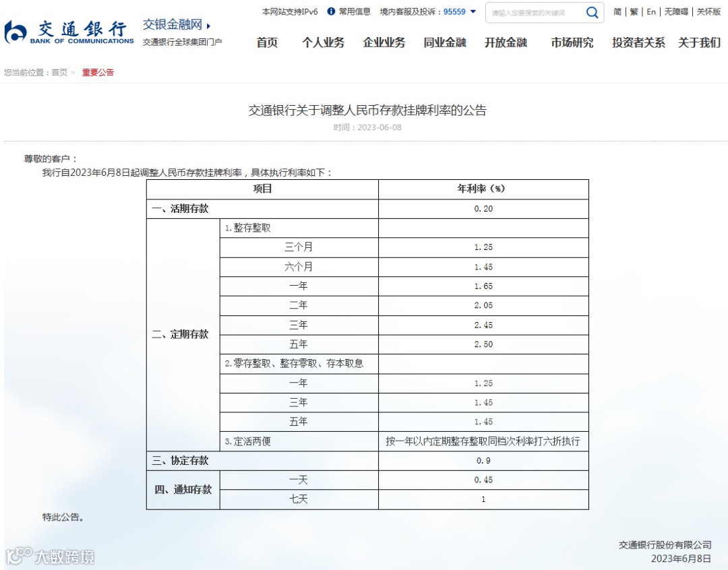
Task: Click the 三、协定存款 row label
Action: [180, 461]
